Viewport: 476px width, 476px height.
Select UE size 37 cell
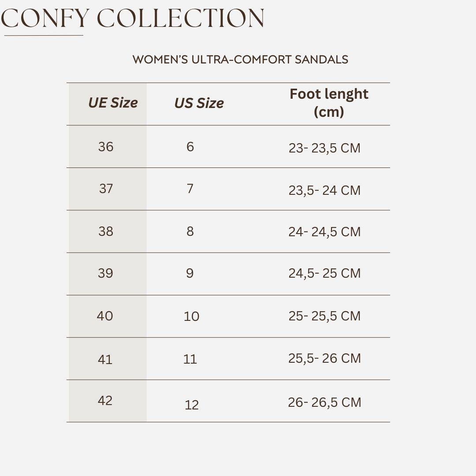[106, 189]
